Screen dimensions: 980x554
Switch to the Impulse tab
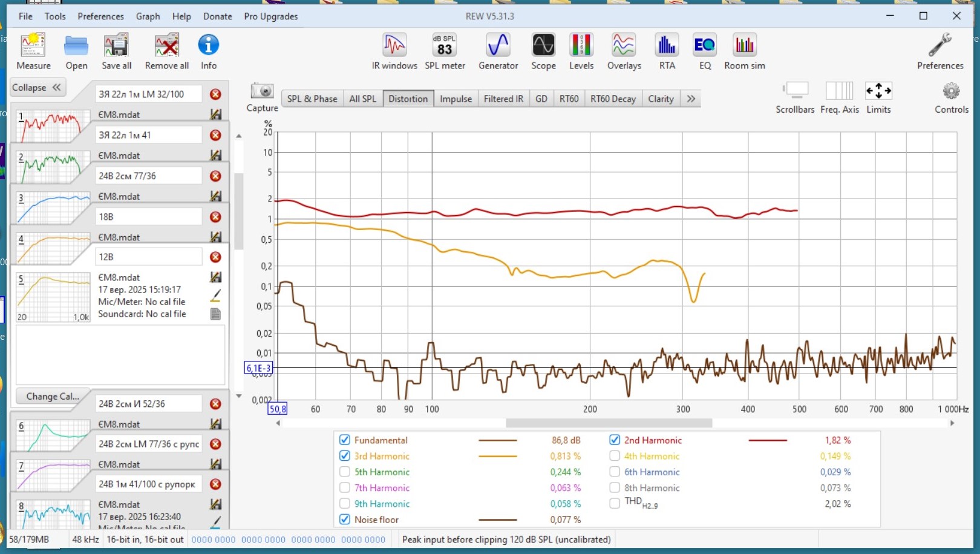click(456, 99)
